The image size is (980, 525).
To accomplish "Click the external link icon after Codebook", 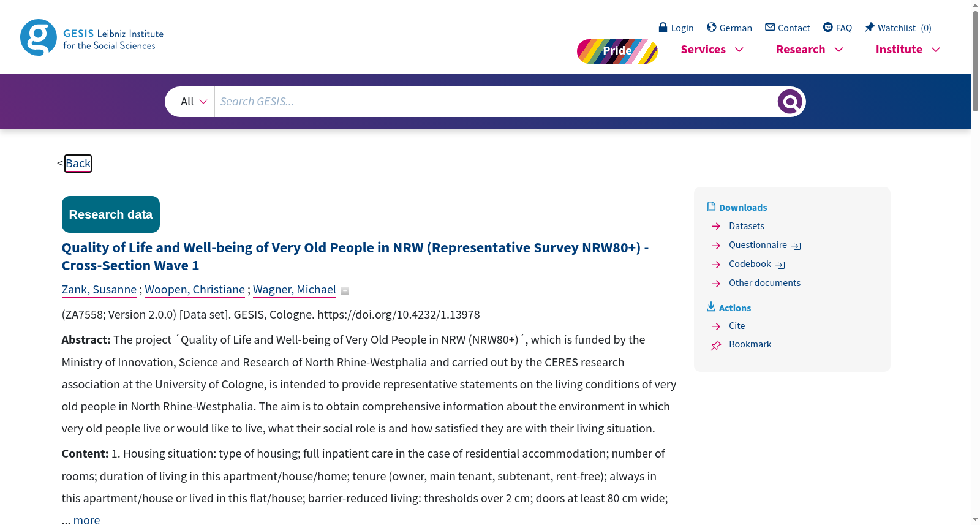I will (x=780, y=265).
